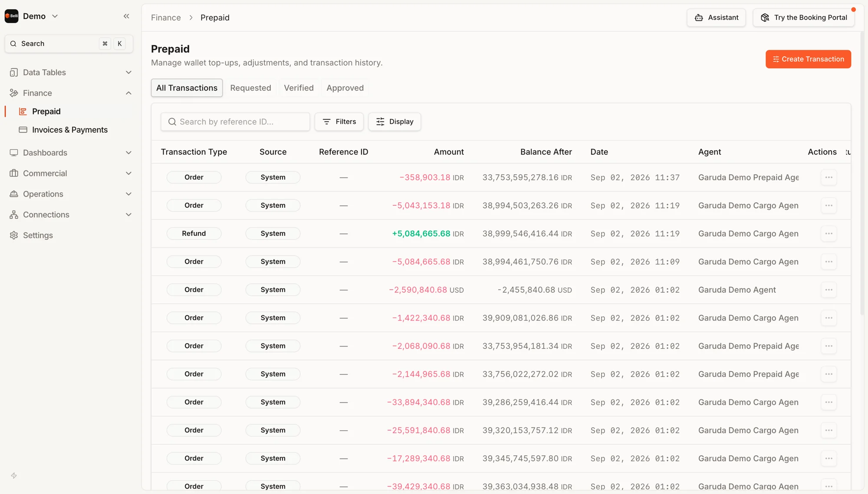Expand the Operations section
The width and height of the screenshot is (868, 494).
click(70, 194)
